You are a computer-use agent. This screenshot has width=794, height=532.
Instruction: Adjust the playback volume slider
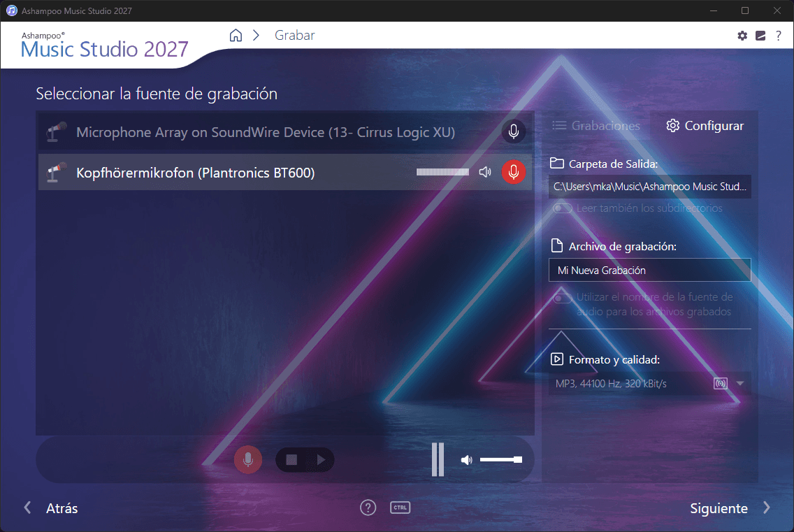501,459
